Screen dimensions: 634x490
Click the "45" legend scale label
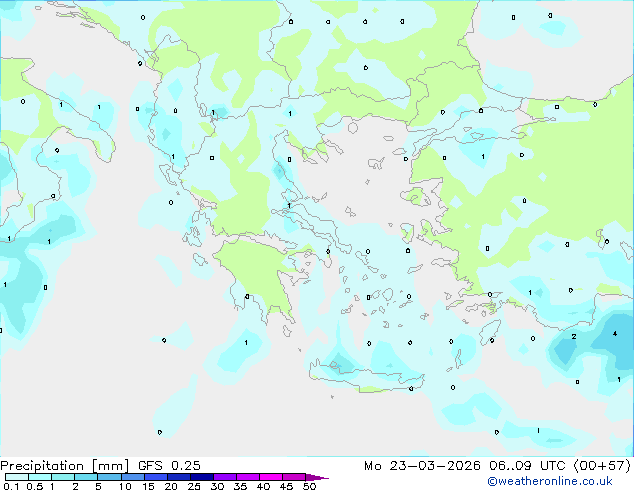pyautogui.click(x=286, y=486)
